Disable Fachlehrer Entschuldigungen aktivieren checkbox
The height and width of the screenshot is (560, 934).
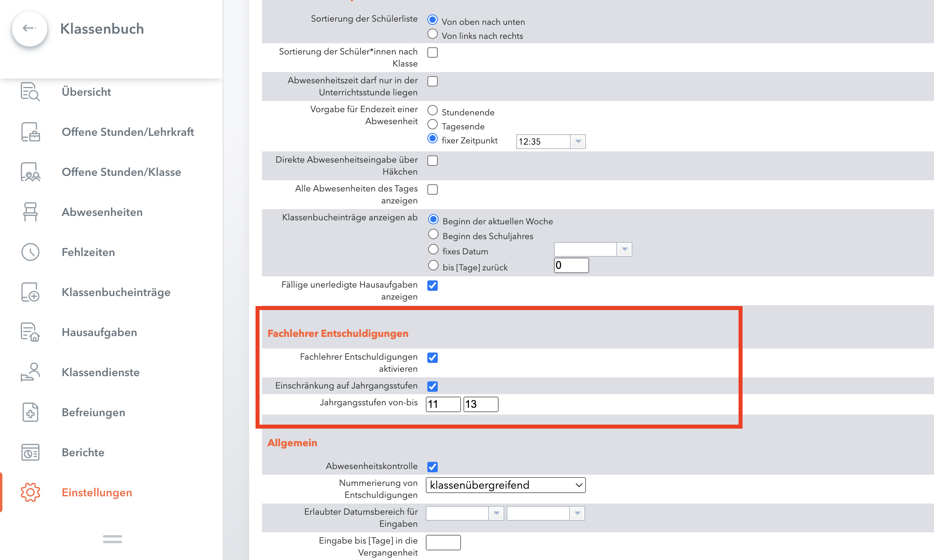433,357
